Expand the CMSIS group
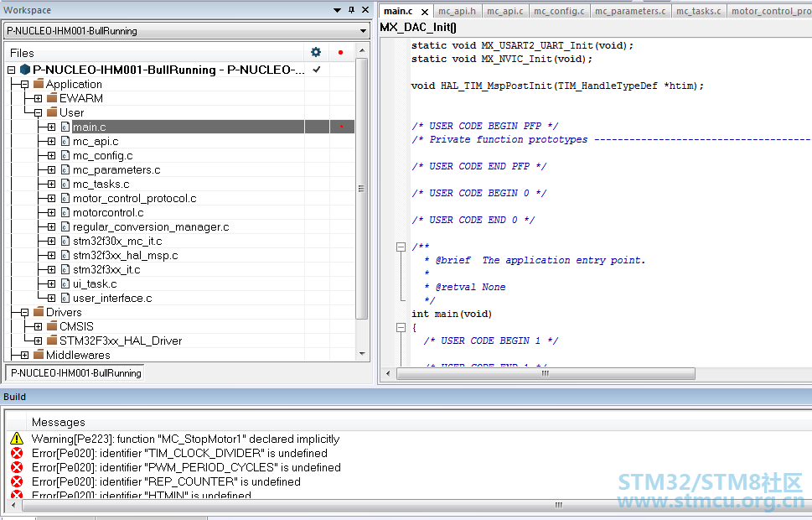Viewport: 812px width, 520px height. pos(39,326)
